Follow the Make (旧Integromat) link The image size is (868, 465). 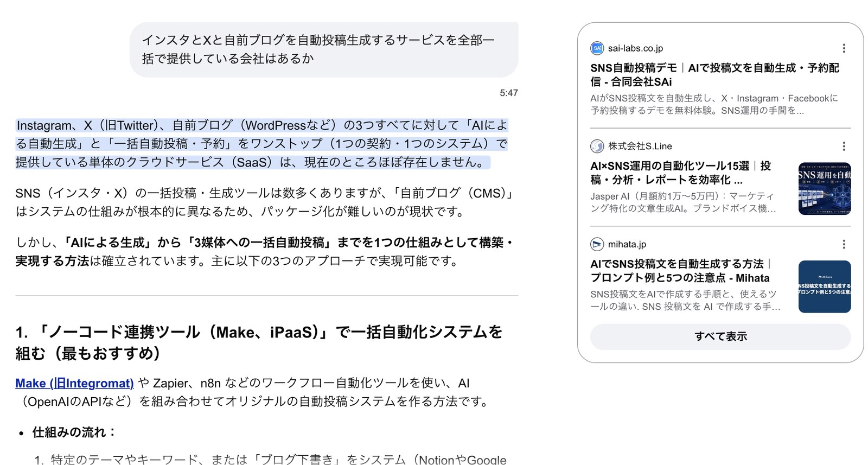[x=74, y=383]
